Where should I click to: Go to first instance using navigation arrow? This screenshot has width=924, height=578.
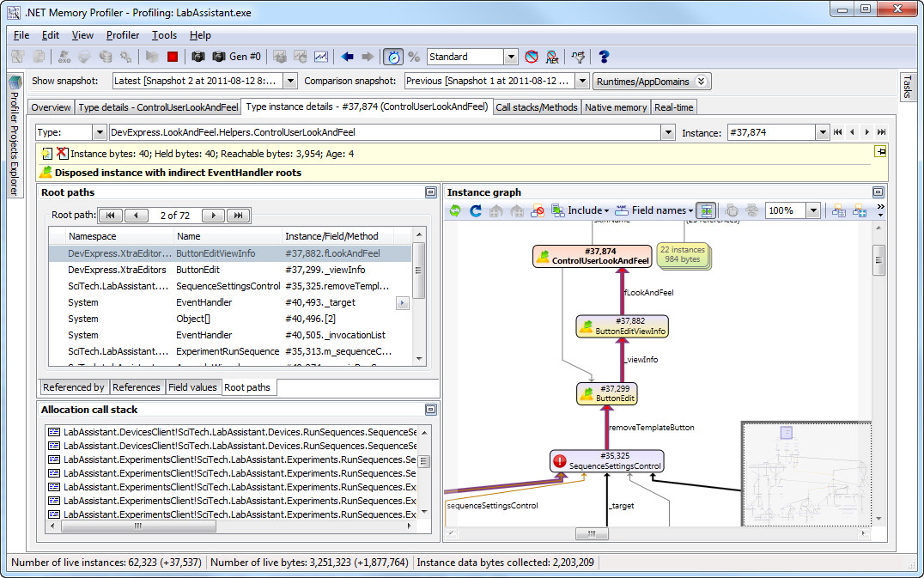837,132
